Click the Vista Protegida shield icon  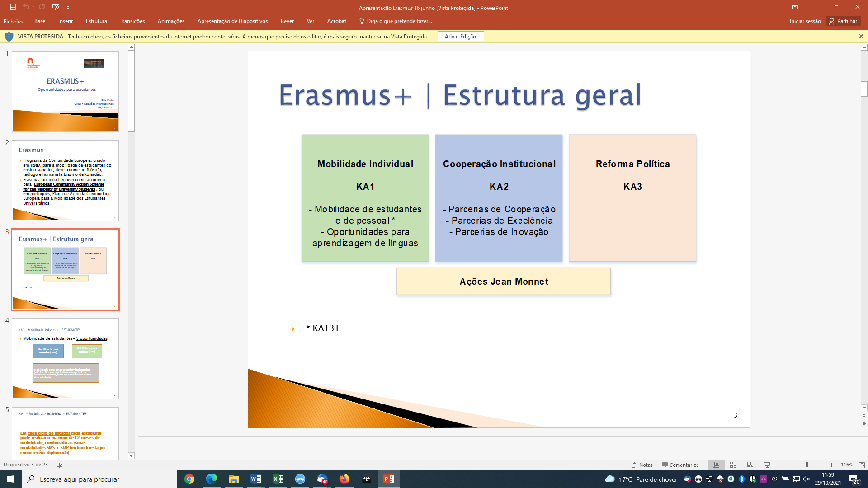pos(9,37)
